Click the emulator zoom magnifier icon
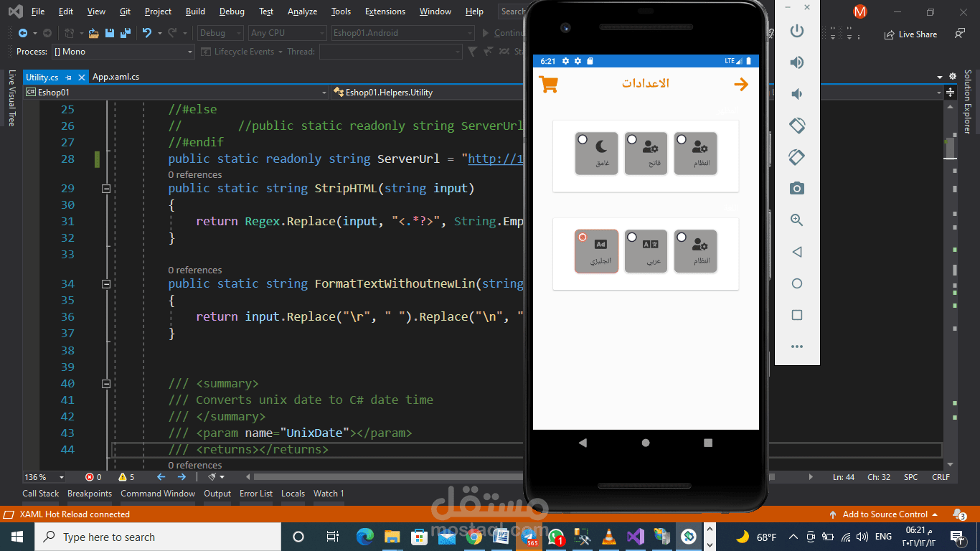Image resolution: width=980 pixels, height=551 pixels. pos(796,220)
